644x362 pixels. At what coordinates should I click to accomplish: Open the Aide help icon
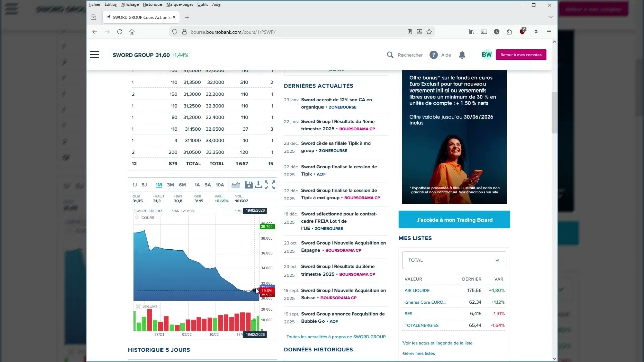pyautogui.click(x=434, y=55)
